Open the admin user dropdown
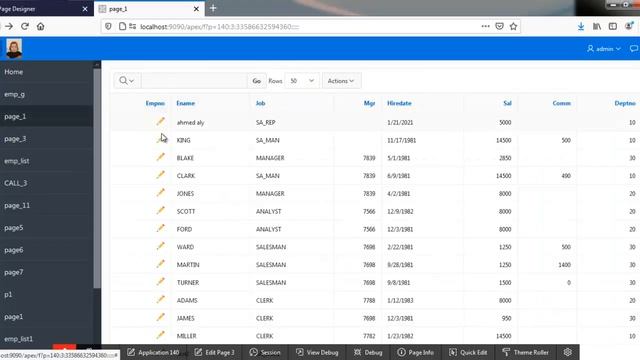This screenshot has width=640, height=360. (x=604, y=49)
